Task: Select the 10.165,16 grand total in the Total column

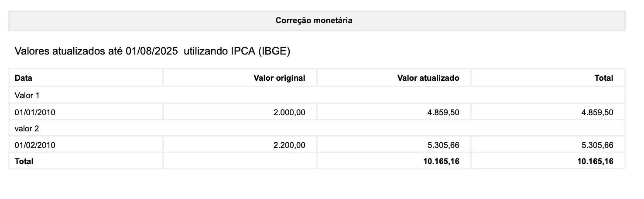Action: coord(595,161)
